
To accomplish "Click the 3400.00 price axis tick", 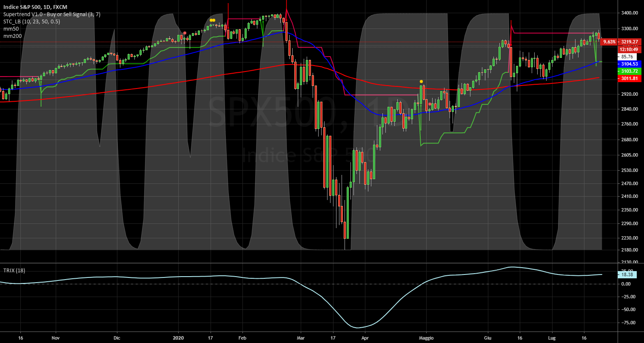I will (x=629, y=13).
